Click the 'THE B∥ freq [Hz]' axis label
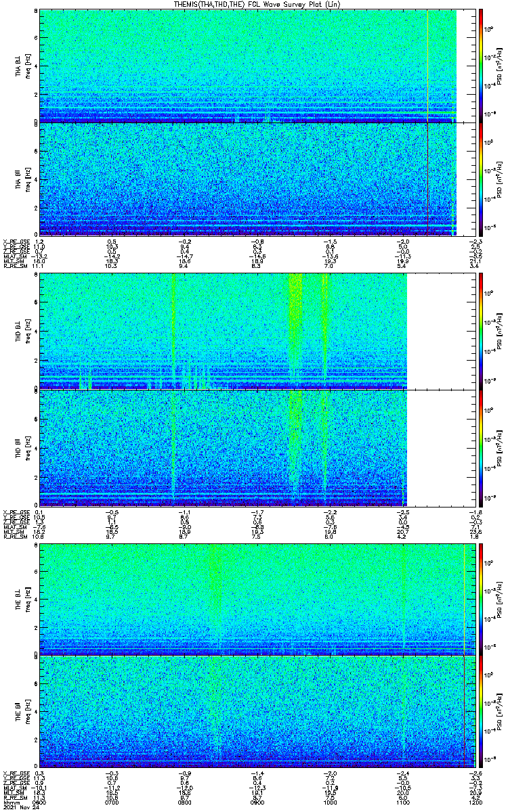This screenshot has height=812, width=508. [x=23, y=711]
